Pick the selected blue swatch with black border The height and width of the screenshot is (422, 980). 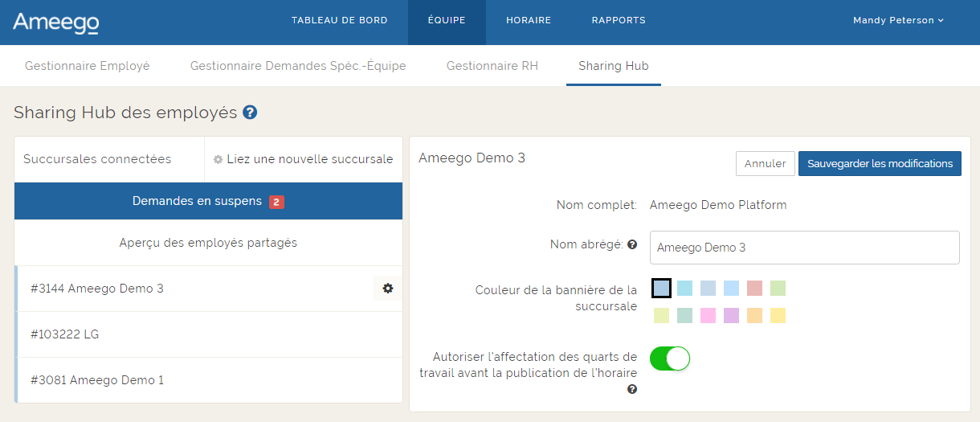click(661, 288)
